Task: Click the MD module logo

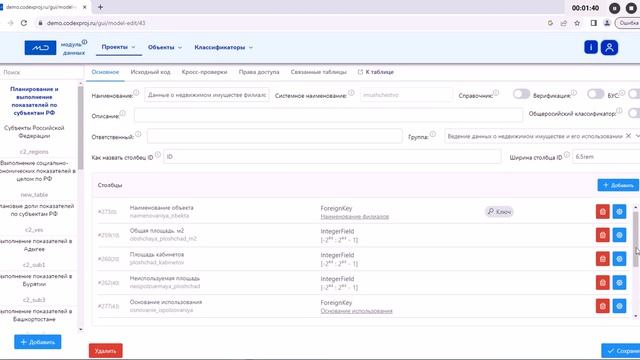Action: pyautogui.click(x=40, y=48)
